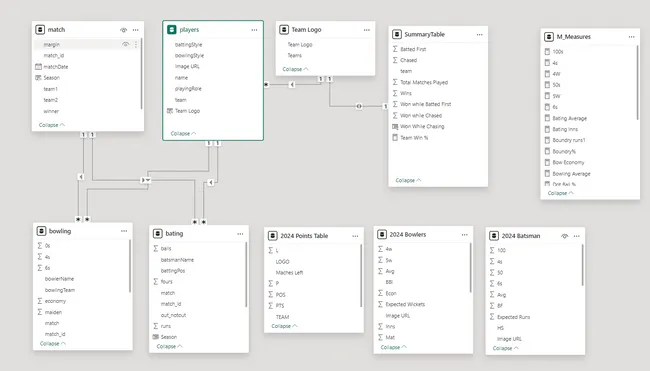The width and height of the screenshot is (650, 371).
Task: Select the Bating Average measure
Action: click(570, 118)
